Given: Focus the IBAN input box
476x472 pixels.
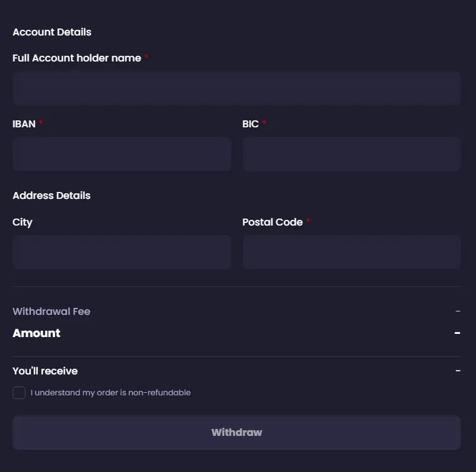Looking at the screenshot, I should (122, 154).
